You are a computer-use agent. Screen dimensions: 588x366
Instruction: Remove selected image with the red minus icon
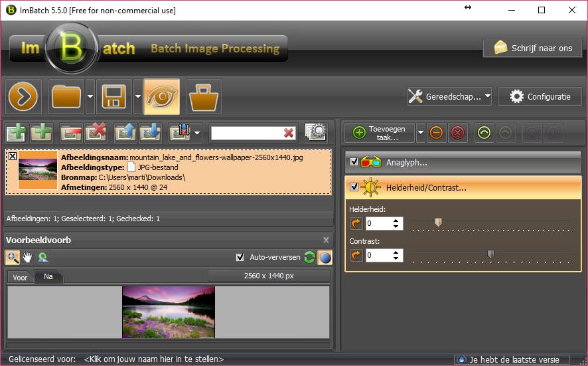71,132
